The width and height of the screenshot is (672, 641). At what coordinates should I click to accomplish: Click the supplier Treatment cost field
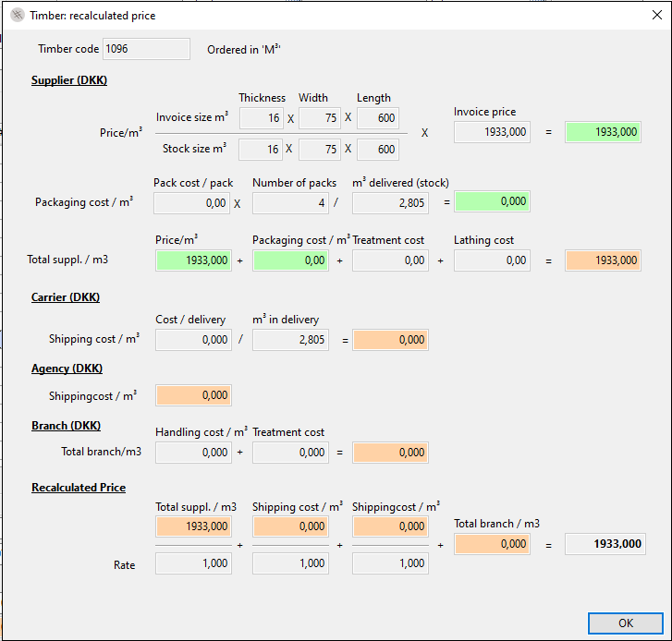pos(390,260)
